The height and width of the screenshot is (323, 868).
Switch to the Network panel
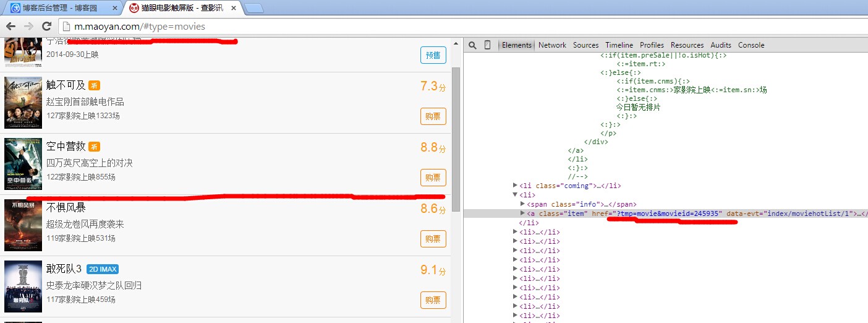click(x=552, y=45)
